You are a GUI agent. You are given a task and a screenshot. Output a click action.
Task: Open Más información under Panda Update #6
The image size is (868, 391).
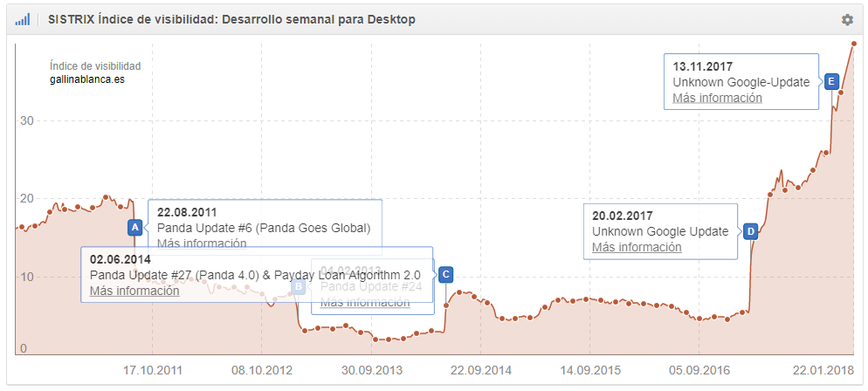202,243
